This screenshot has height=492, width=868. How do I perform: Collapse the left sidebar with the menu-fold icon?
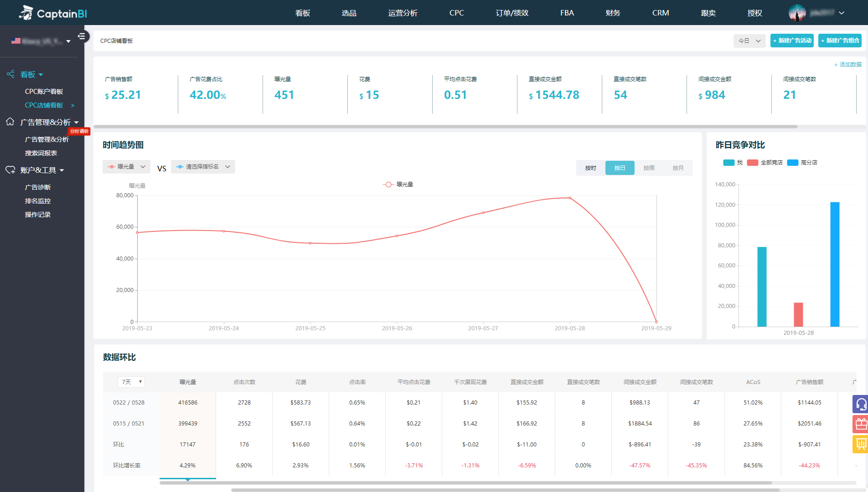81,36
